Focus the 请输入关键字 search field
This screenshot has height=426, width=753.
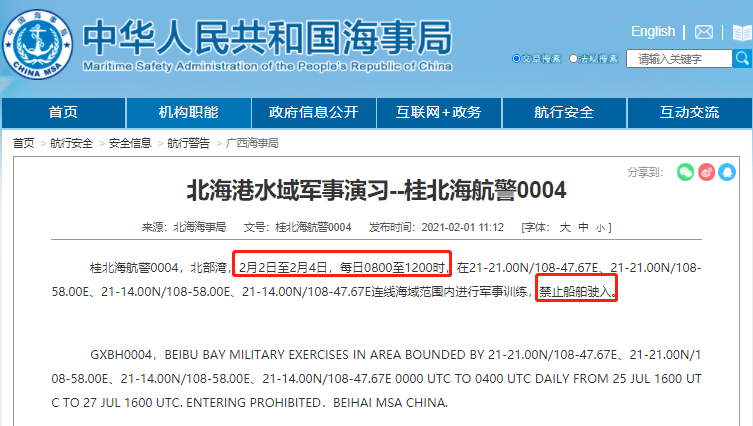[679, 59]
